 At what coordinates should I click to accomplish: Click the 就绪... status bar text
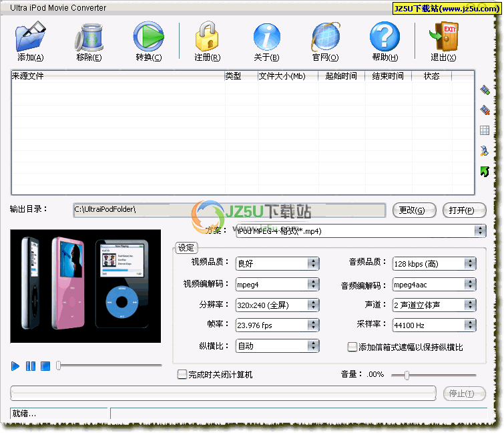25,414
